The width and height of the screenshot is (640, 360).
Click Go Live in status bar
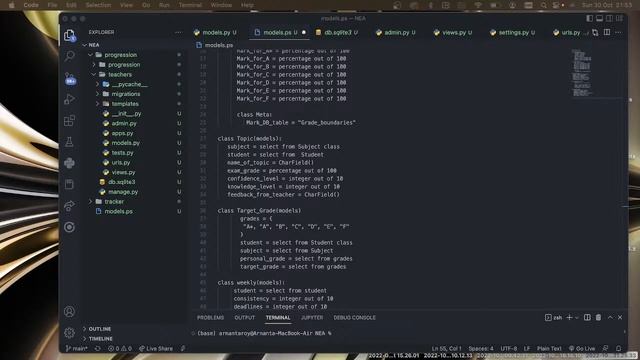pos(582,349)
